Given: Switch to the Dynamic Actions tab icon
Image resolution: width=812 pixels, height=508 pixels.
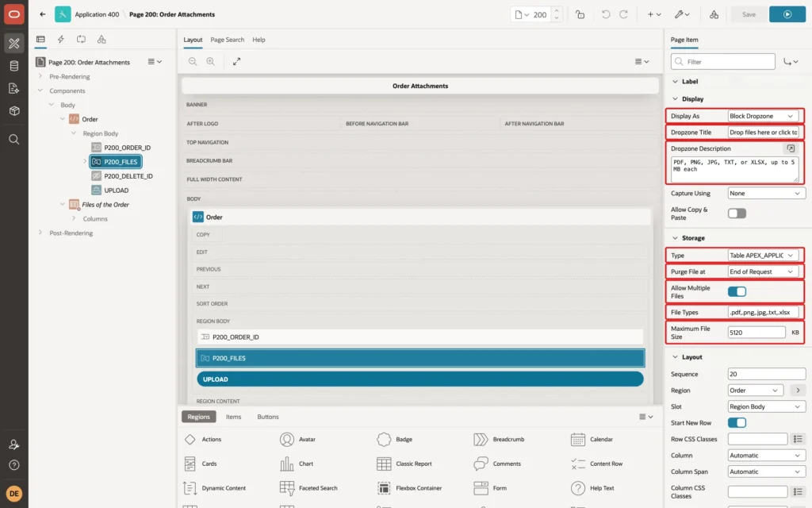Looking at the screenshot, I should tap(60, 40).
